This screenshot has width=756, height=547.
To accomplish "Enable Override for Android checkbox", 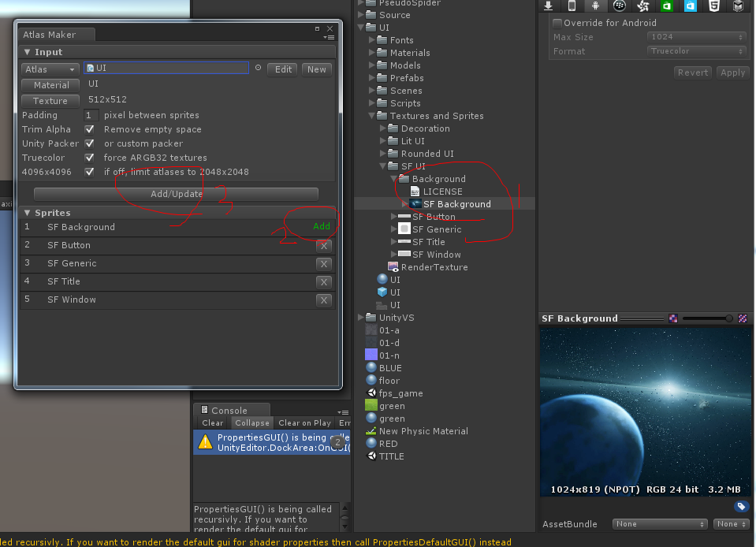I will coord(557,23).
